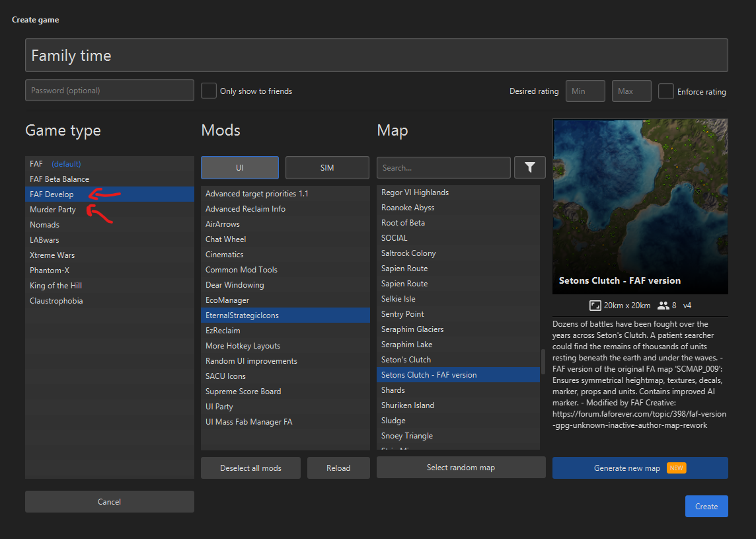Select the 'Cinematics' mod

(x=285, y=255)
